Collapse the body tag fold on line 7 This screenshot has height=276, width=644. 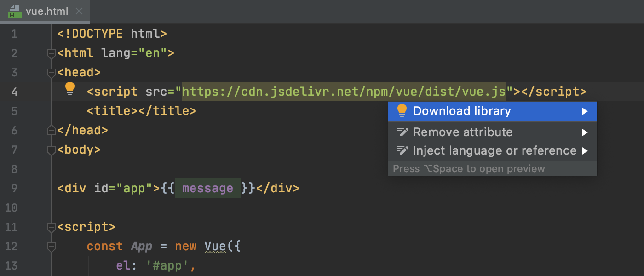pyautogui.click(x=52, y=150)
